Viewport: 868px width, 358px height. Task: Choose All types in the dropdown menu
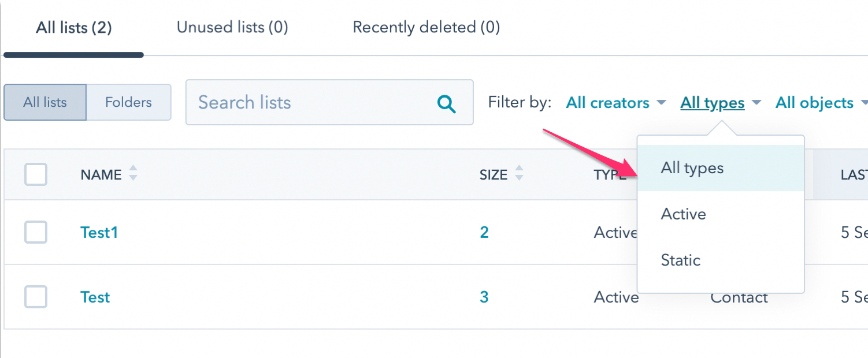pyautogui.click(x=692, y=168)
